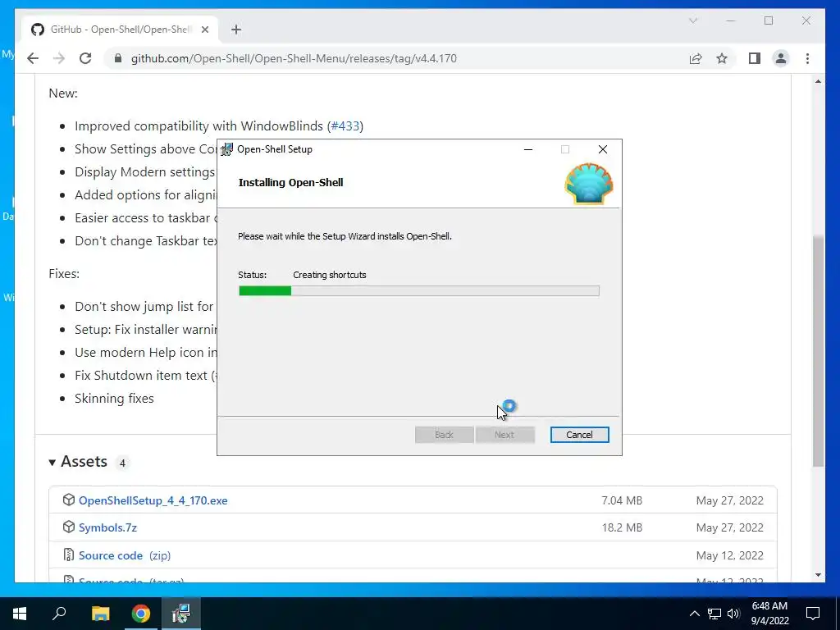This screenshot has width=840, height=630.
Task: Open Chrome tab search chevron
Action: point(692,21)
